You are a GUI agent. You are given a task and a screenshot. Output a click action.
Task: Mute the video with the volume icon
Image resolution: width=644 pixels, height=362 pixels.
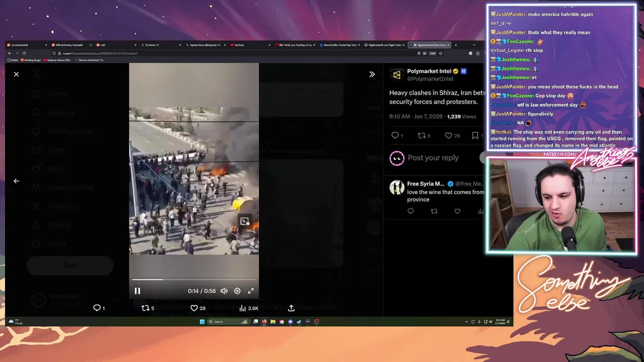224,291
